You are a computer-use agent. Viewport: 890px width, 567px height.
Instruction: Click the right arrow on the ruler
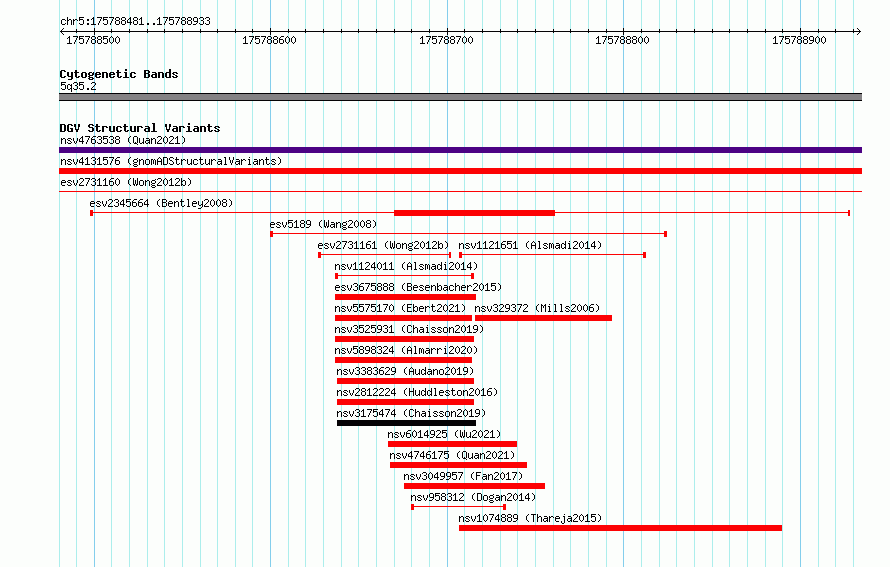click(858, 32)
